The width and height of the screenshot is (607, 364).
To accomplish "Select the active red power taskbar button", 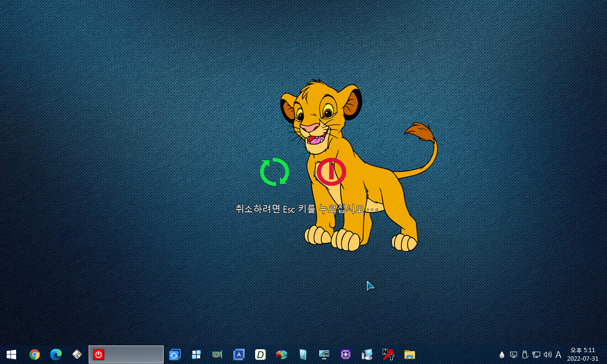I will tap(126, 355).
